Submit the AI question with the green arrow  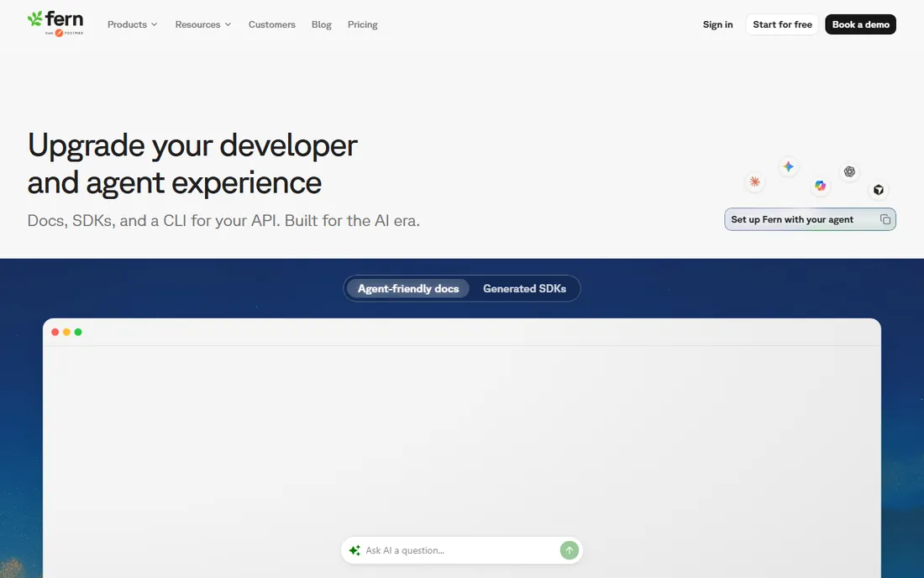click(570, 550)
